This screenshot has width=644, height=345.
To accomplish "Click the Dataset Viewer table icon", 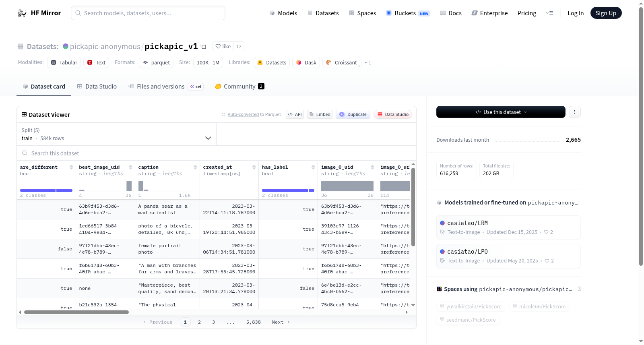I will (x=24, y=115).
